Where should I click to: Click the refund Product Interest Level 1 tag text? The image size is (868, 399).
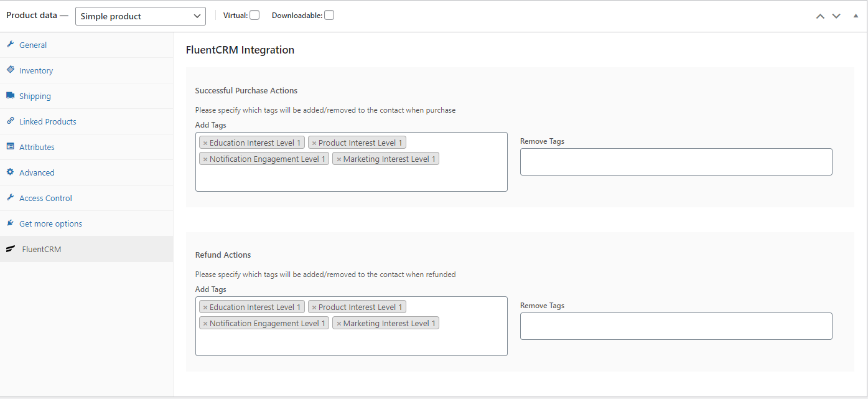pos(360,307)
